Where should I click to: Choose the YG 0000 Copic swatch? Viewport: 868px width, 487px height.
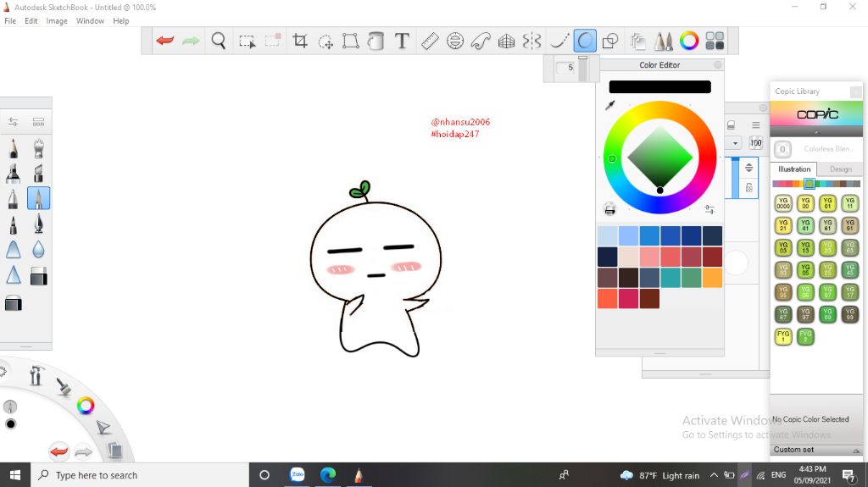(782, 203)
